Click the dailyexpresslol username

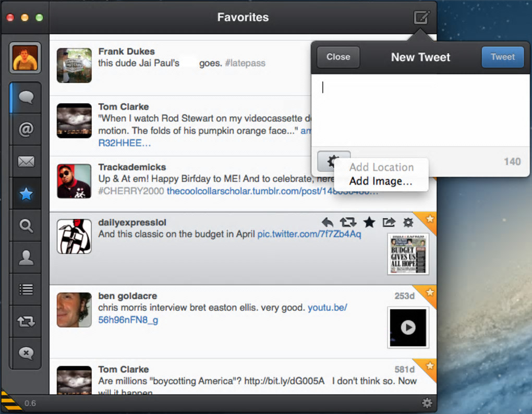tap(132, 223)
